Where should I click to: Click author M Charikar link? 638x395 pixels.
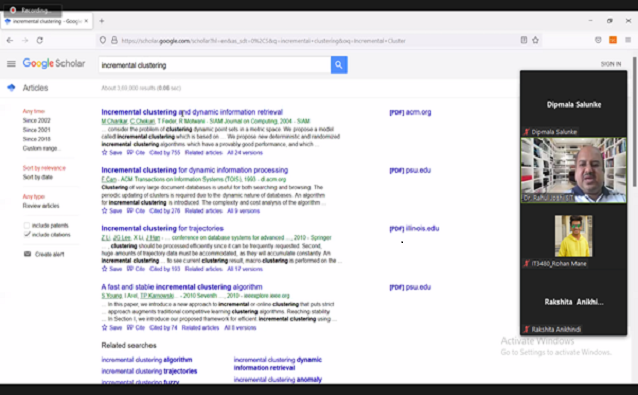pyautogui.click(x=114, y=121)
